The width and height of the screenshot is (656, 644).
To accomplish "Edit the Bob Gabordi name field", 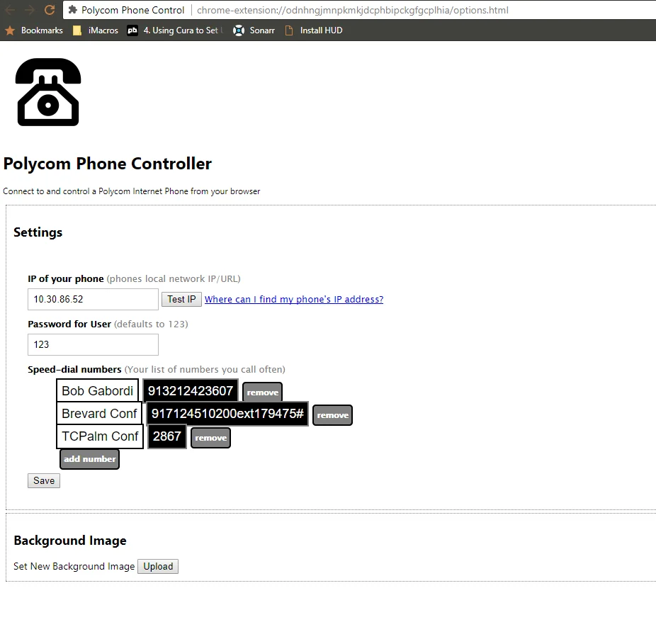I will 98,390.
